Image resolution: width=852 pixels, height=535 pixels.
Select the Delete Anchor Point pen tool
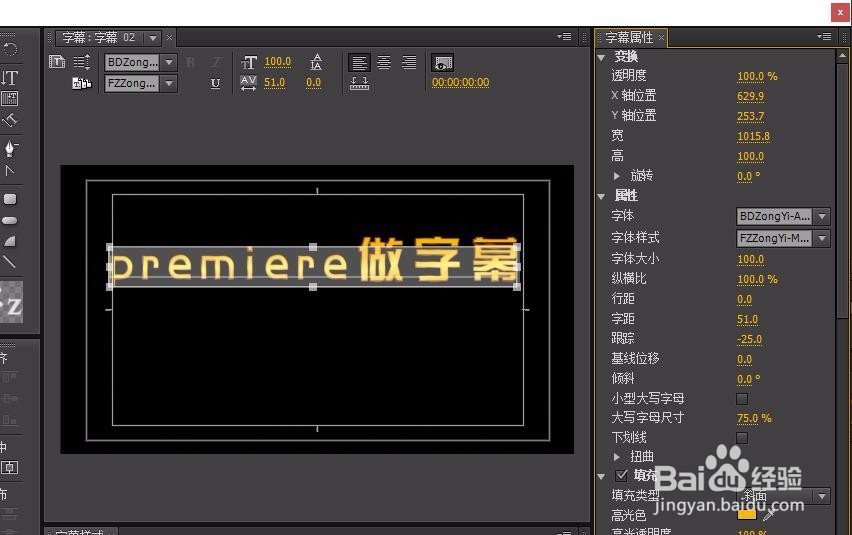(x=10, y=148)
